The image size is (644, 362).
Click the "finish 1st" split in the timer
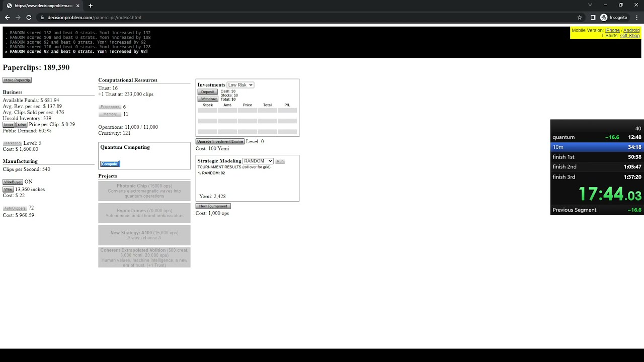[x=597, y=157]
